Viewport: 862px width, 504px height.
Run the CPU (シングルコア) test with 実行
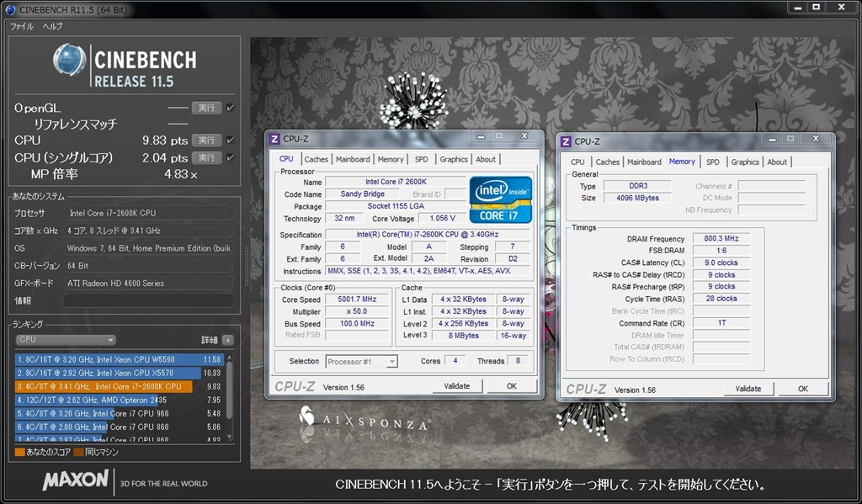tap(207, 158)
